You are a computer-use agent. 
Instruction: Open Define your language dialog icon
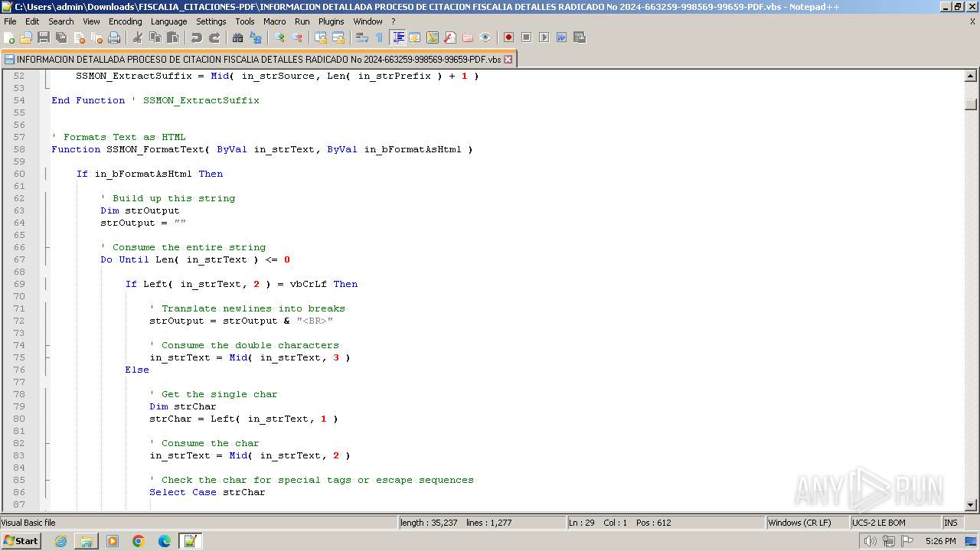pos(415,37)
